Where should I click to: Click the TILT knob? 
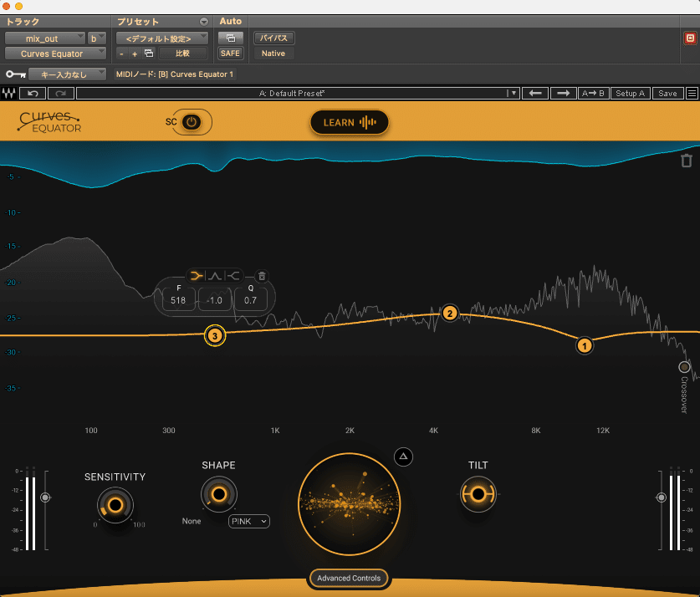coord(478,494)
